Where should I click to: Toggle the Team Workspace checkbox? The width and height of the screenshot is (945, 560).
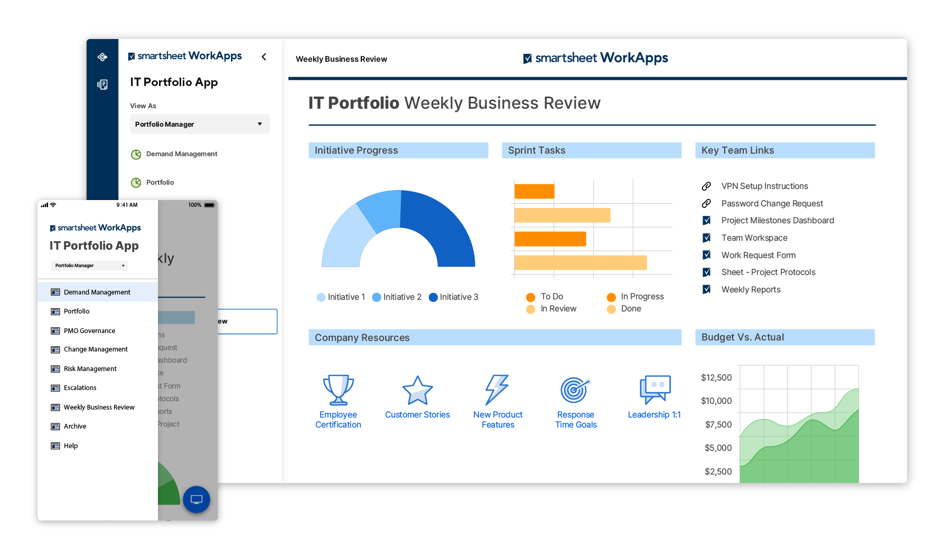[x=707, y=238]
